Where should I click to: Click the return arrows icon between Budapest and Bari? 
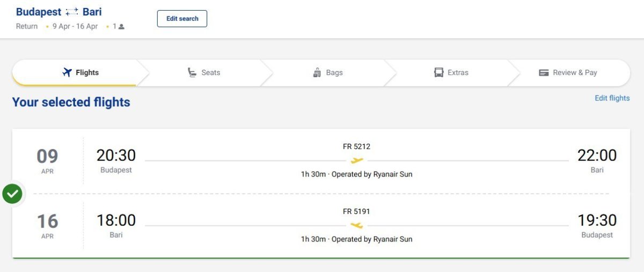coord(72,12)
